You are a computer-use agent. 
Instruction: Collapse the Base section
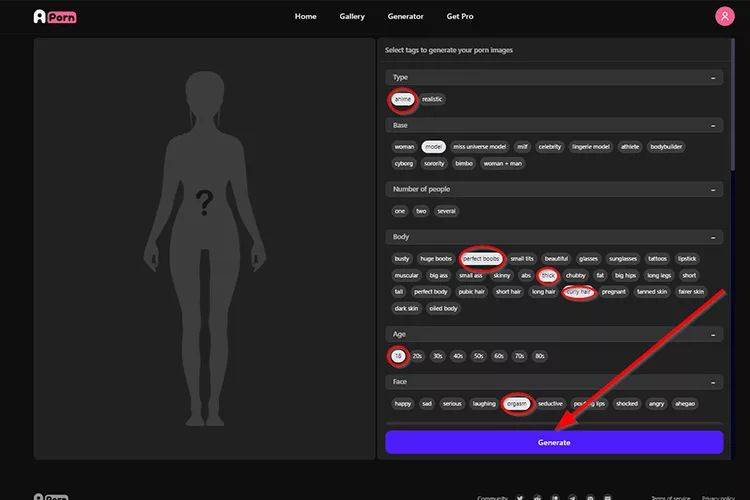(713, 126)
